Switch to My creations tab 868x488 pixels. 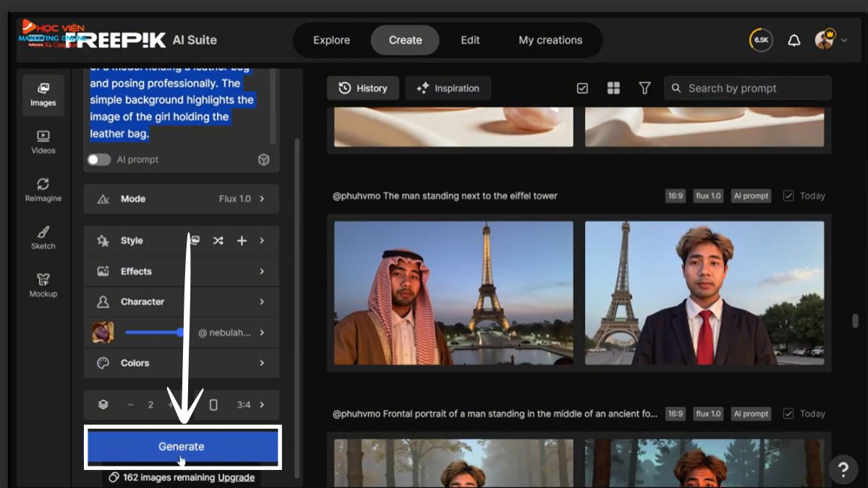tap(550, 40)
